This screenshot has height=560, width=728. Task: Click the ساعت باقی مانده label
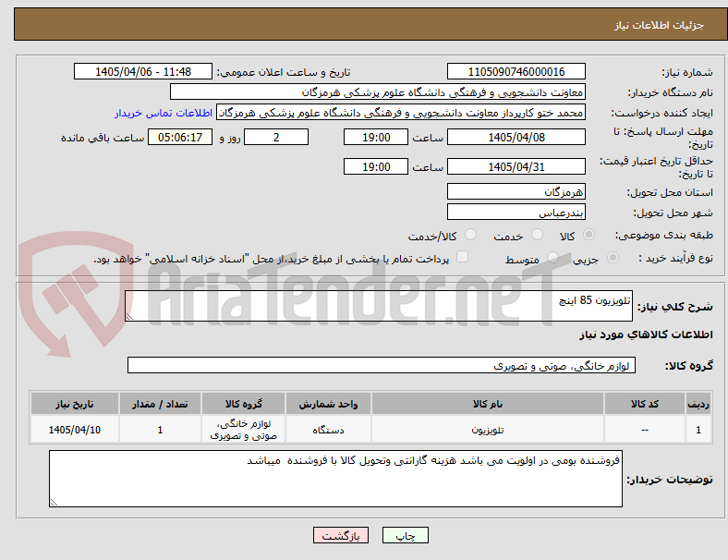click(103, 138)
